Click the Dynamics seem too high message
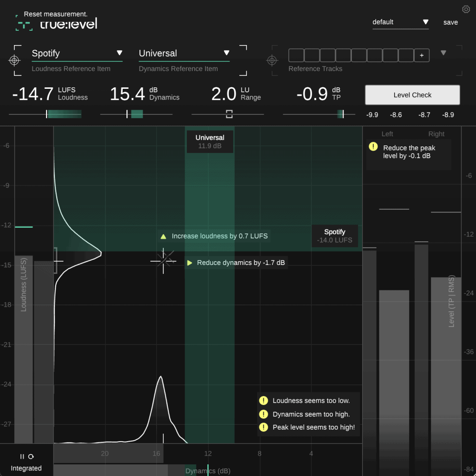Screen dimensions: 476x476 311,414
